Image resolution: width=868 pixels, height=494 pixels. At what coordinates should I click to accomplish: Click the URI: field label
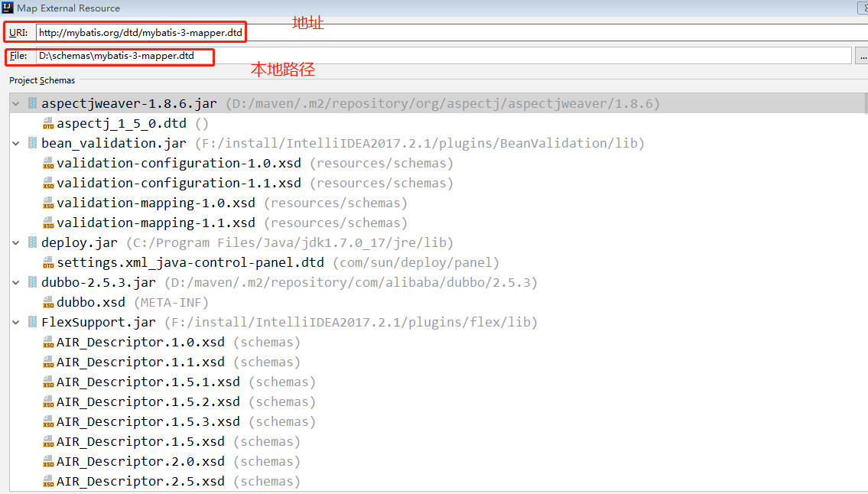[x=18, y=33]
